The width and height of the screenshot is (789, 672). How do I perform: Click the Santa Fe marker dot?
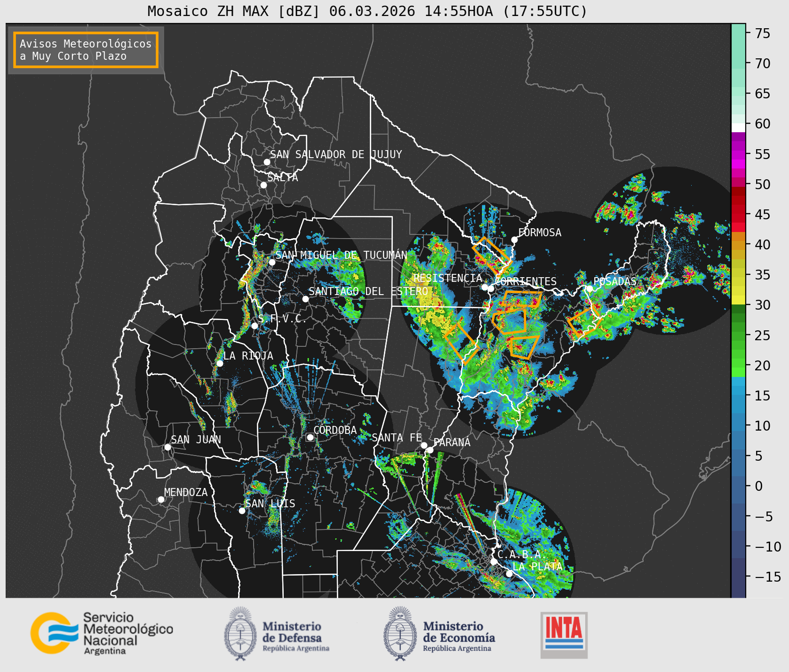click(x=424, y=445)
